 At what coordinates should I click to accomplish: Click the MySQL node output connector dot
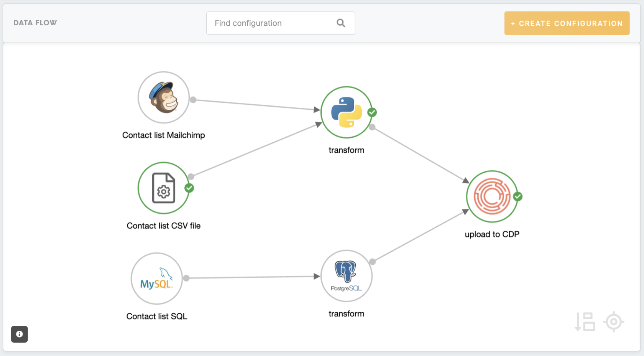tap(186, 278)
